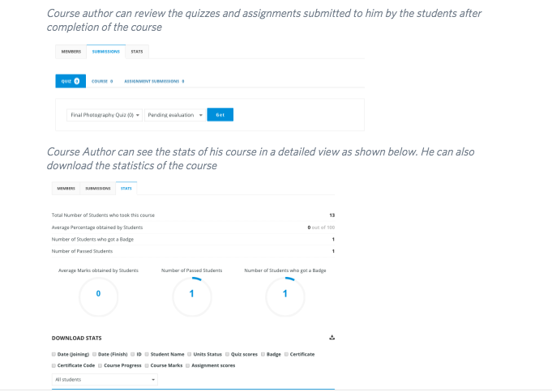Open the Final Photography Quiz dropdown

(105, 115)
